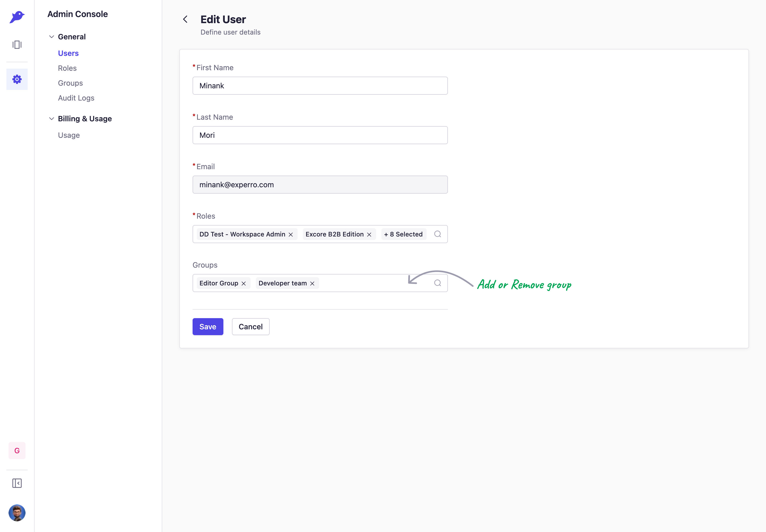Remove the Editor Group tag
Viewport: 766px width, 532px height.
(x=244, y=284)
